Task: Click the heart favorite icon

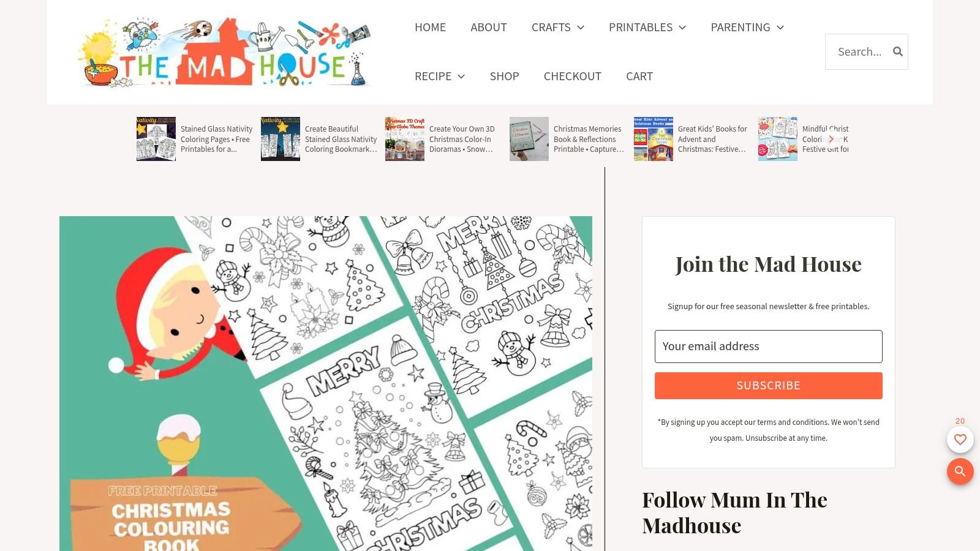Action: pos(960,440)
